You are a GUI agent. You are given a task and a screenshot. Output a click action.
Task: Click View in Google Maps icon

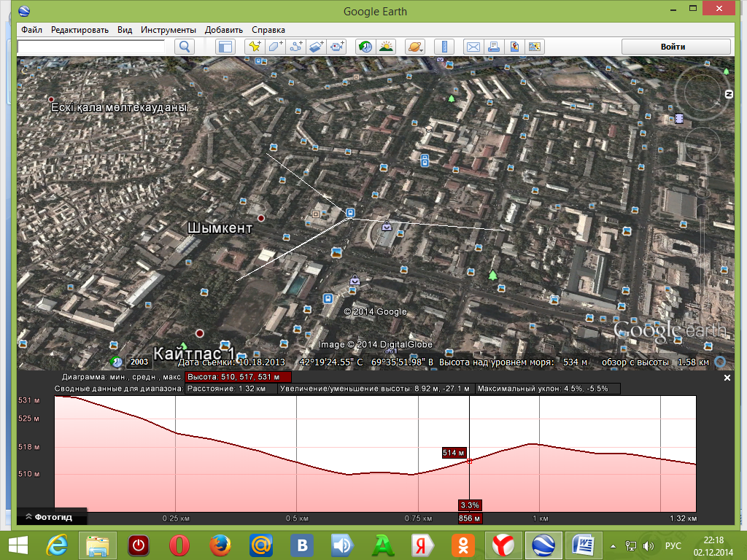(535, 47)
